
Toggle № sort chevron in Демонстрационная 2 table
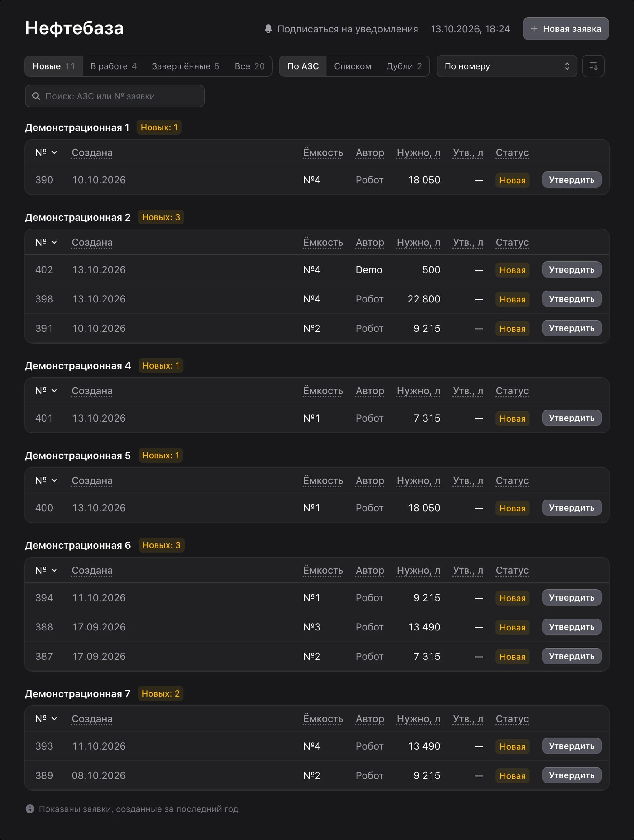point(54,242)
